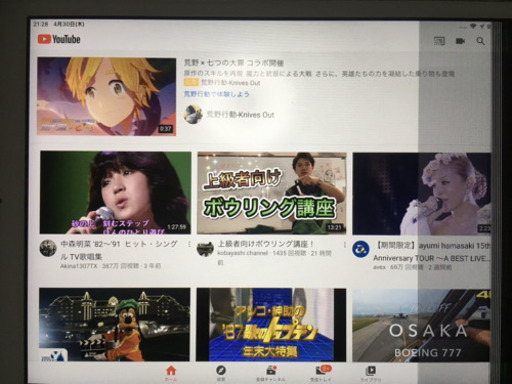Open the ayumi hamasaki 15th Anniversary title

432,252
